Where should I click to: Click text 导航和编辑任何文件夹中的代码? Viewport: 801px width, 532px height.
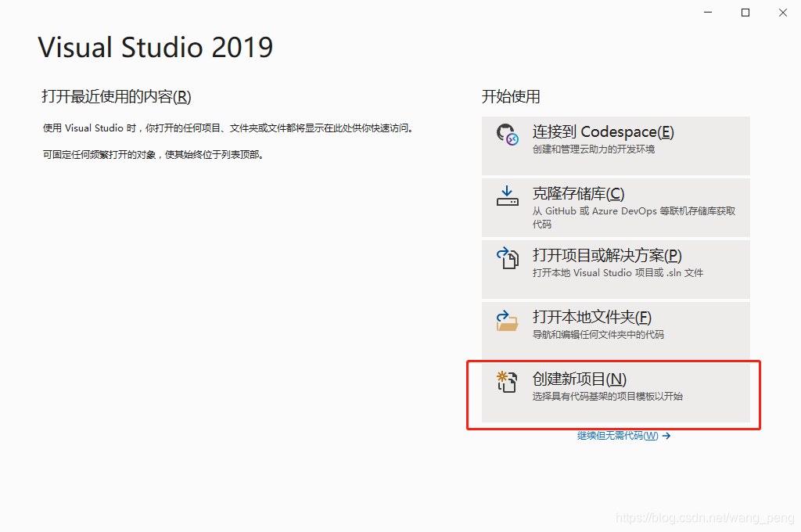click(x=598, y=335)
